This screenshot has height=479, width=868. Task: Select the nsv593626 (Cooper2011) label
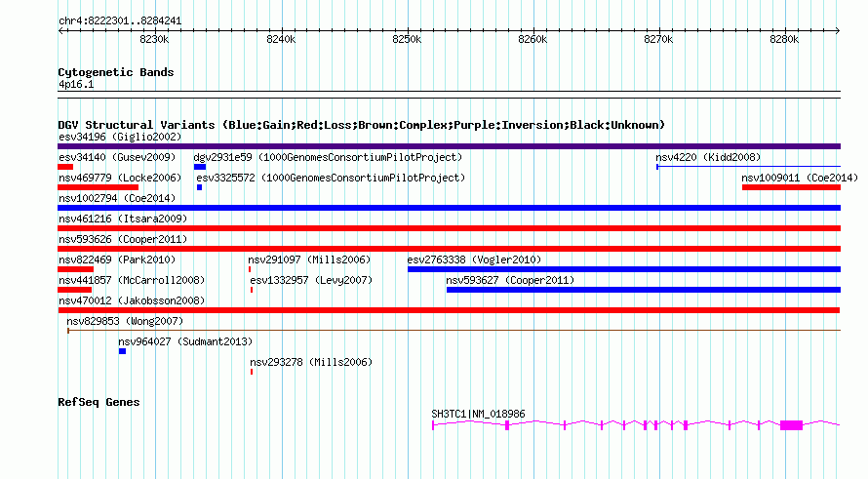(x=123, y=239)
